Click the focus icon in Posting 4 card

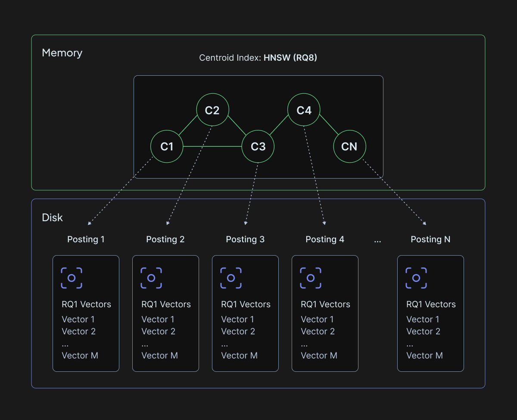tap(311, 278)
